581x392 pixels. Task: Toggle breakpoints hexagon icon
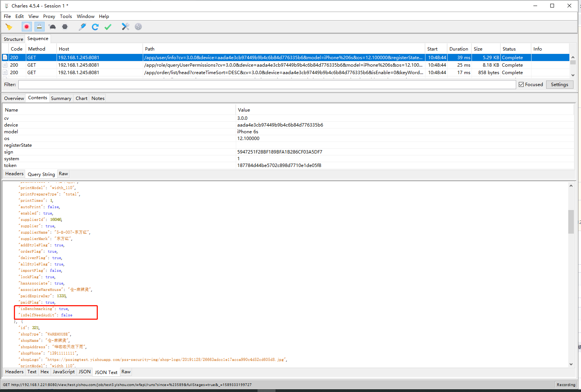(65, 27)
